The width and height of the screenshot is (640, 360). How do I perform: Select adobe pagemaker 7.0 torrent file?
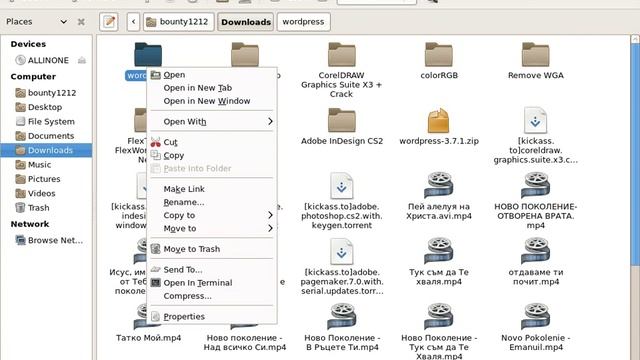[342, 267]
